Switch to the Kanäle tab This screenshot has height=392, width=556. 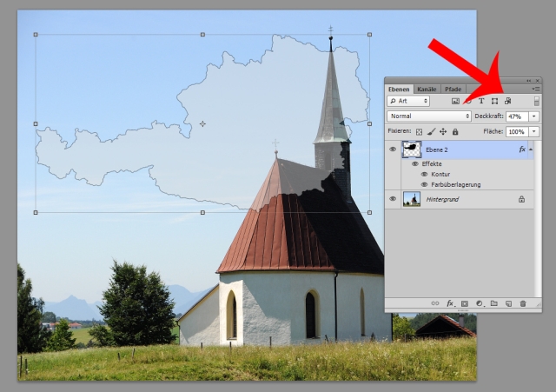[427, 90]
